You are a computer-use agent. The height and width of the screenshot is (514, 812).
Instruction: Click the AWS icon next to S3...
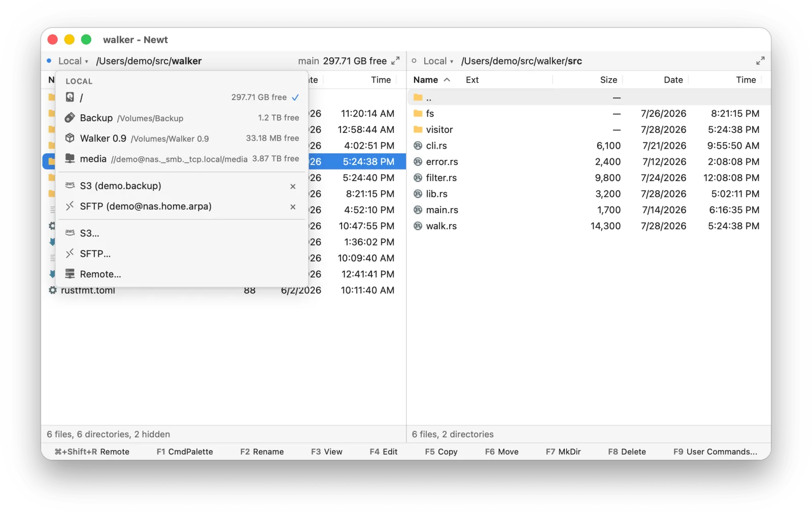(70, 232)
